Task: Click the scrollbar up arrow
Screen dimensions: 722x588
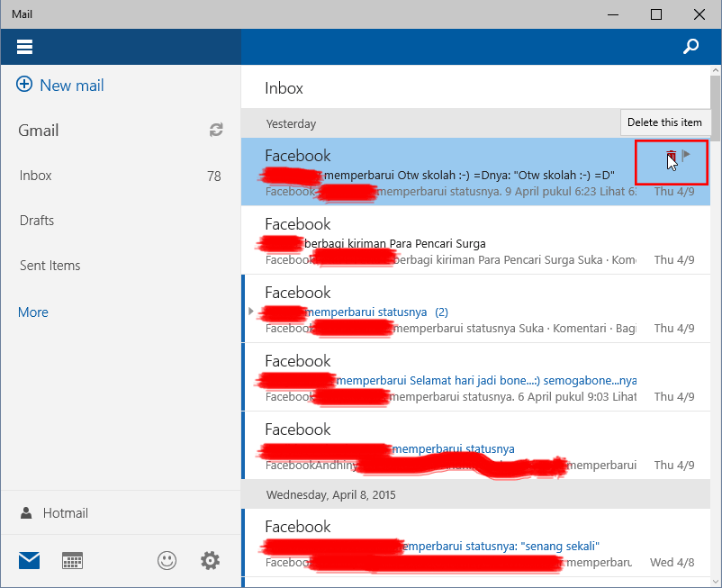Action: [x=715, y=70]
